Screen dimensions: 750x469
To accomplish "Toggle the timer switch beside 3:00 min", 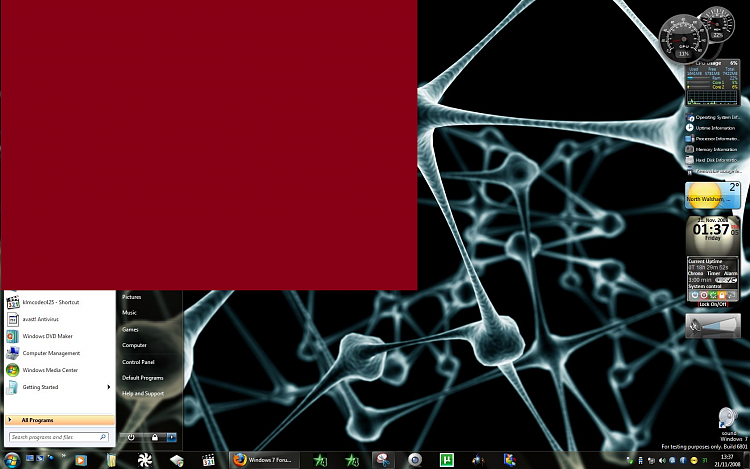I will point(726,280).
